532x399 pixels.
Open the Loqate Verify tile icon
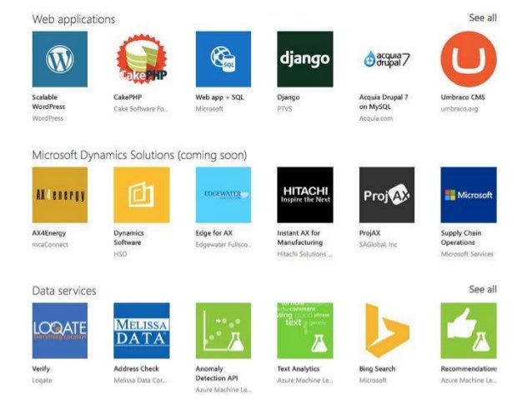tap(60, 331)
